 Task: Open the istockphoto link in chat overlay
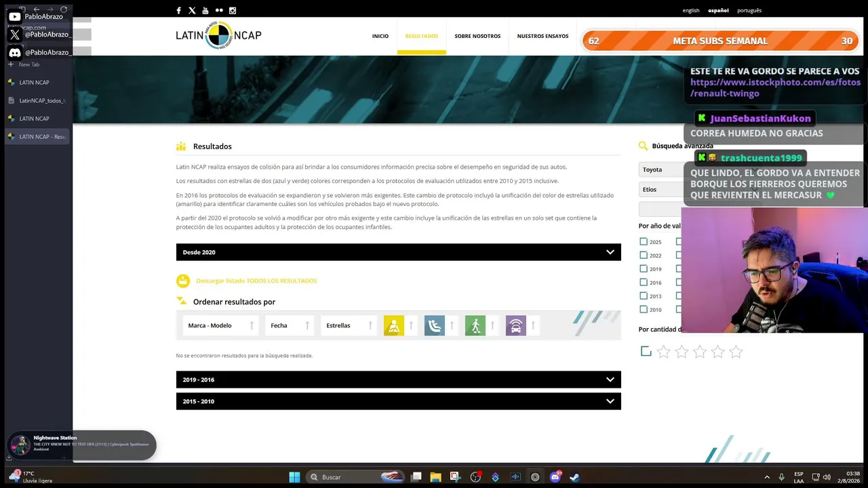click(x=775, y=87)
